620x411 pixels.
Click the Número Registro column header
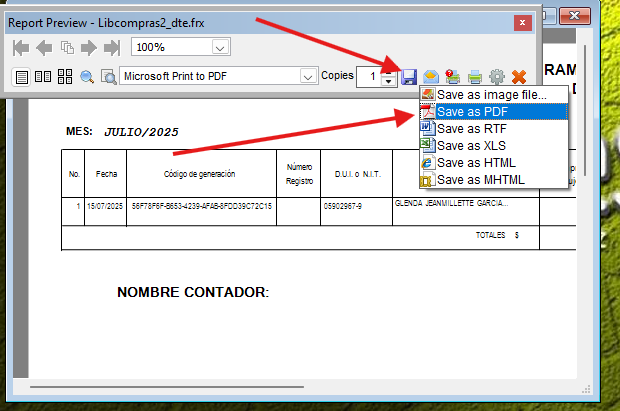(299, 174)
